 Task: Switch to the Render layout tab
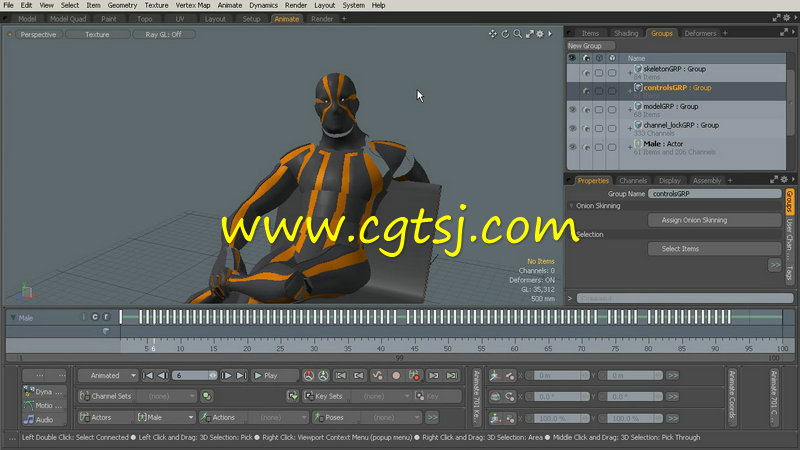coord(322,19)
